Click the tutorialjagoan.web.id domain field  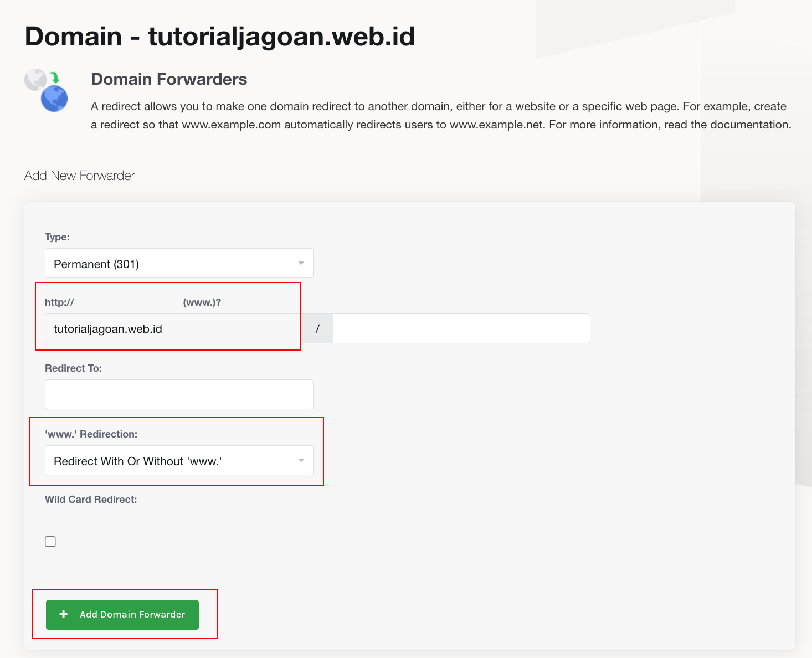click(173, 328)
